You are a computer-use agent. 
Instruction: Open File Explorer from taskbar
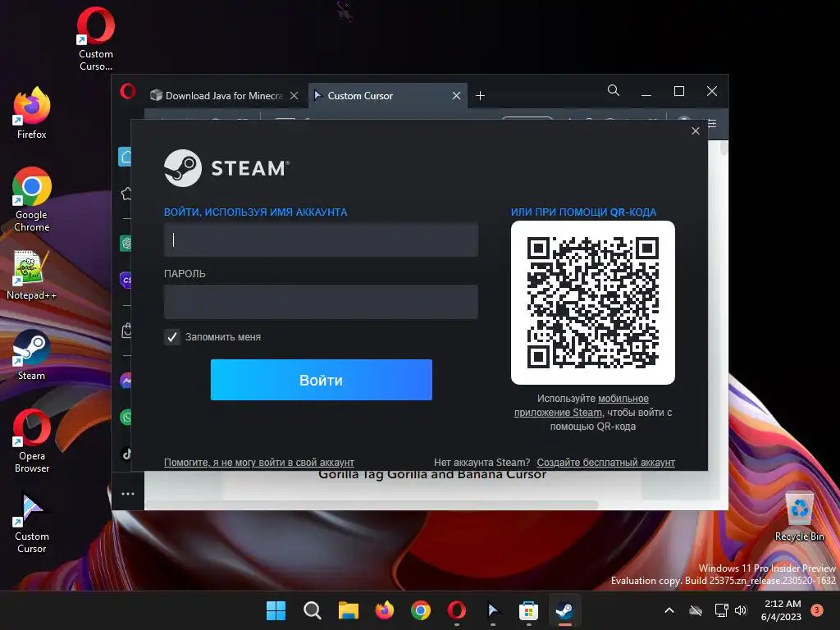(348, 610)
